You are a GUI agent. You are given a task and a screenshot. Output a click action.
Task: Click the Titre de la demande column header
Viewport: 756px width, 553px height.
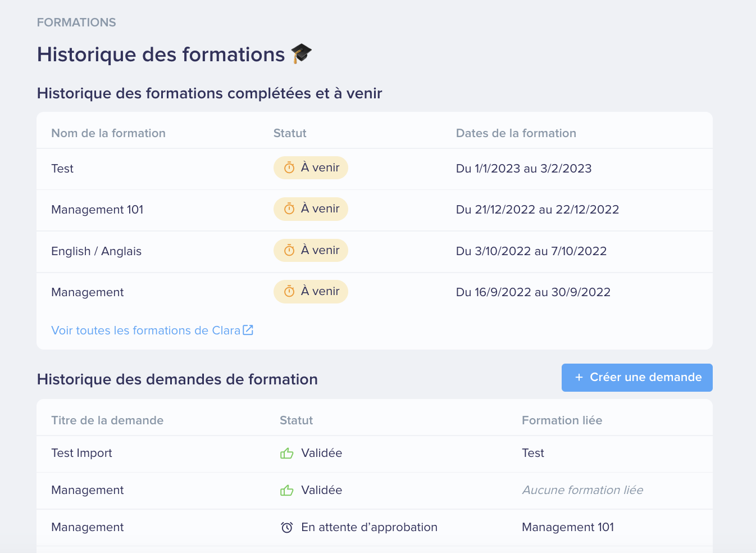[x=107, y=420]
